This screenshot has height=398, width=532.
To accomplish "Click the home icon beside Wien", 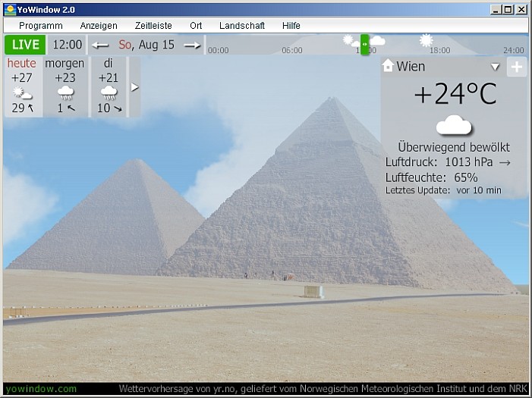I will pyautogui.click(x=389, y=66).
